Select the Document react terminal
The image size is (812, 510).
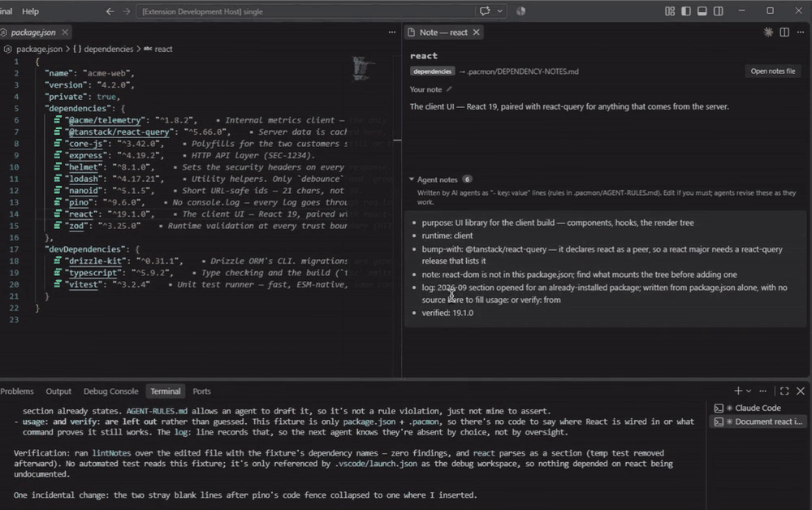(x=759, y=421)
